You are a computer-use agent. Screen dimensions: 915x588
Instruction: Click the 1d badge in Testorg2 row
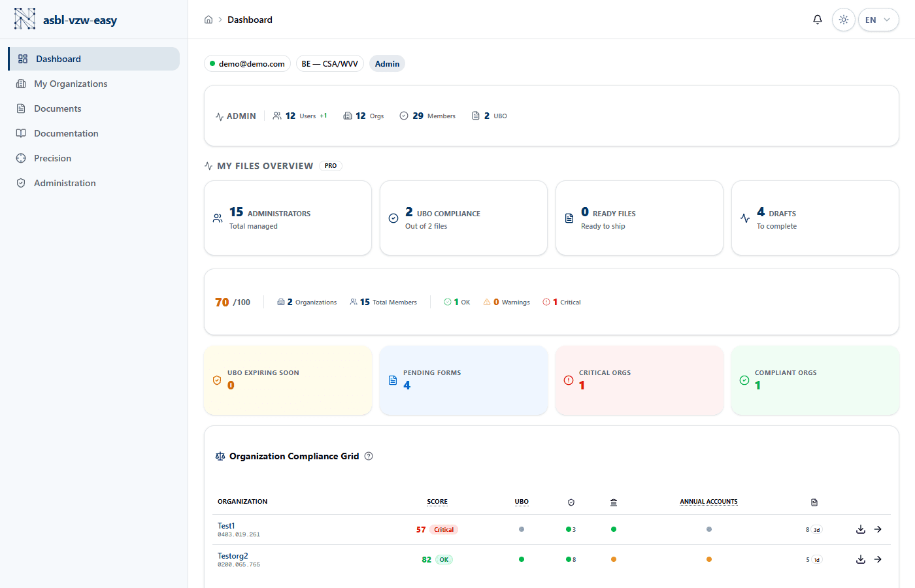tap(816, 560)
